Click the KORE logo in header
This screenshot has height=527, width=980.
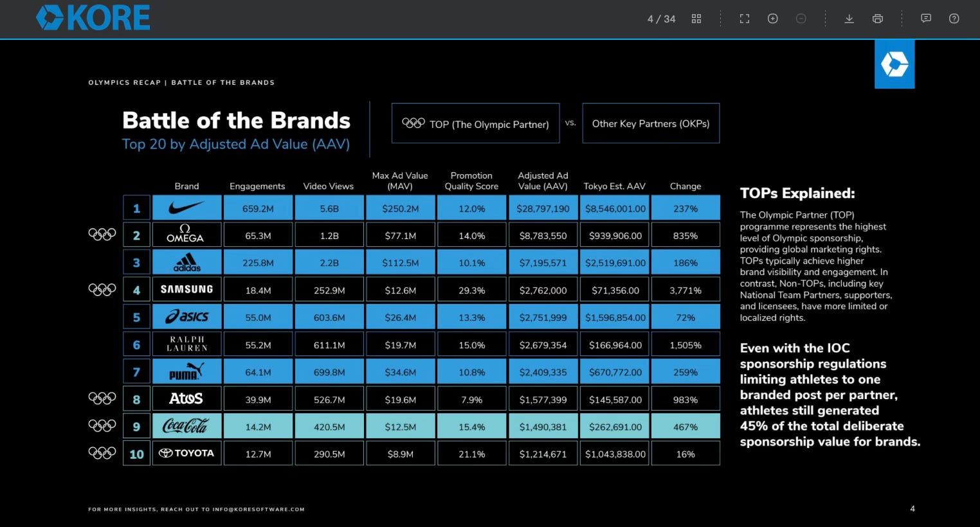[93, 18]
